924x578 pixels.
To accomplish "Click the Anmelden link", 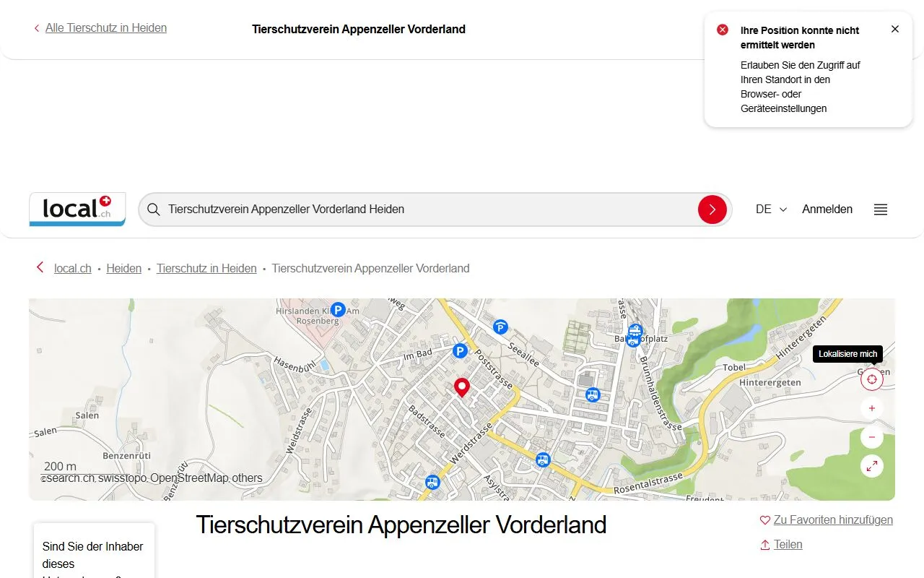I will (x=827, y=209).
